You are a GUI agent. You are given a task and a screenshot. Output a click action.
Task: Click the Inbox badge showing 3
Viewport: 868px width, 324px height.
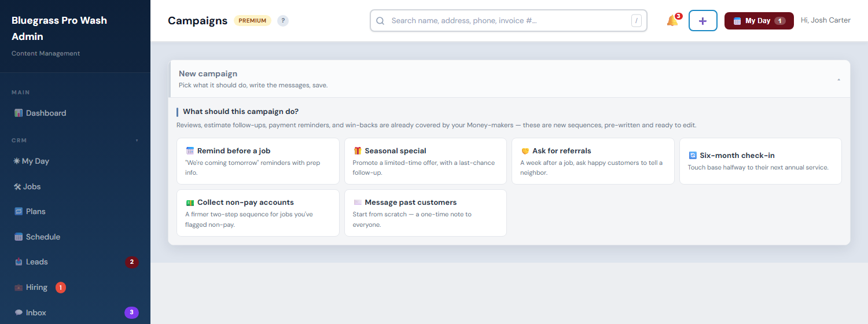pyautogui.click(x=131, y=312)
